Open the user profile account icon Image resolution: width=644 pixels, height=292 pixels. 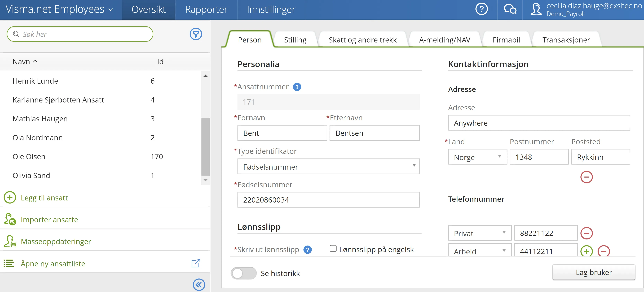click(x=536, y=9)
